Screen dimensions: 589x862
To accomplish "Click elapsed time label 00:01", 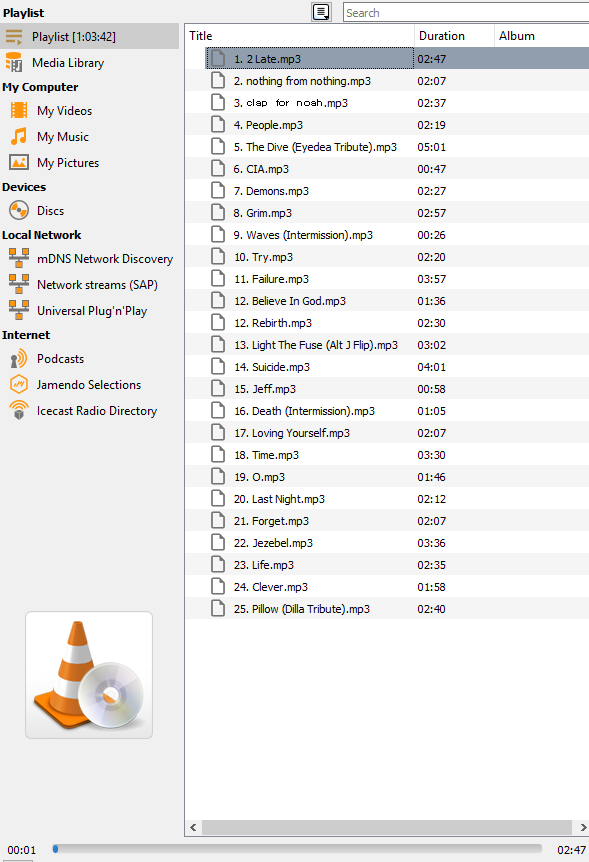I will click(x=21, y=850).
